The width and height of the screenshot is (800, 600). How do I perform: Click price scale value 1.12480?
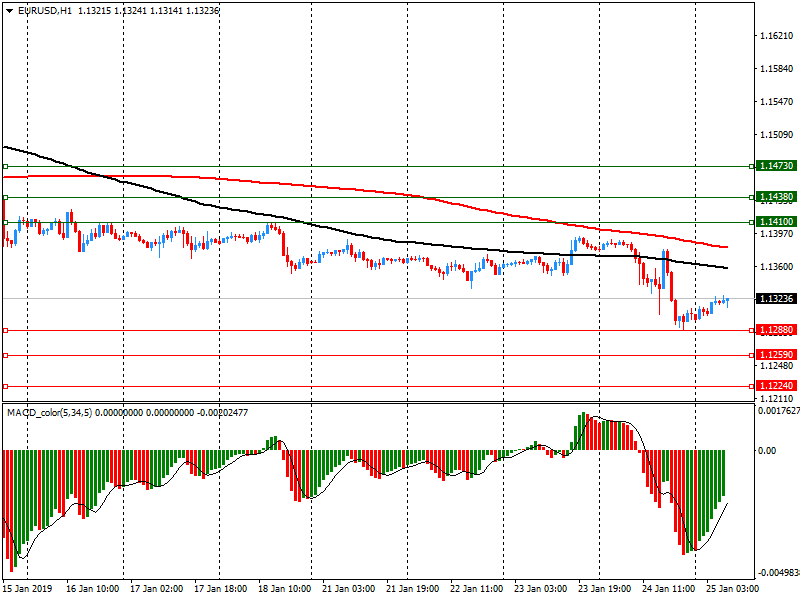point(777,366)
